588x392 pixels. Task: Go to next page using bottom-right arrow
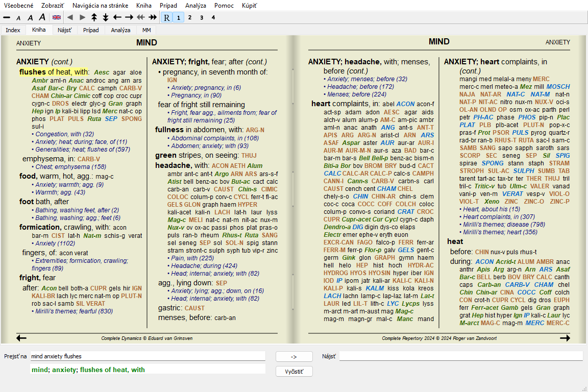pyautogui.click(x=565, y=338)
